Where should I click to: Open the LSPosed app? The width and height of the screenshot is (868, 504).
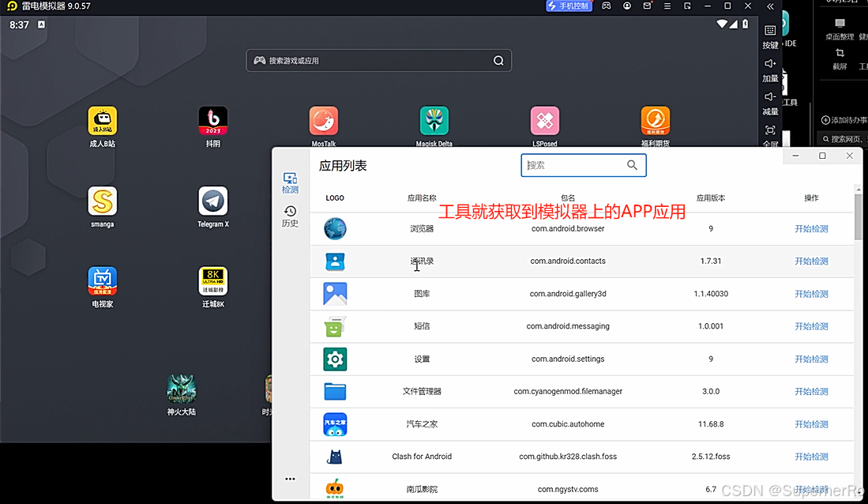click(545, 121)
